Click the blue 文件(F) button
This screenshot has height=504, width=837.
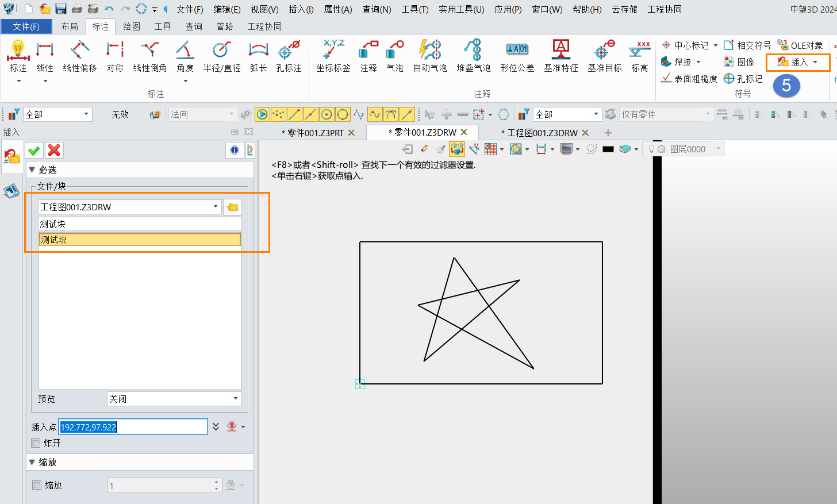click(x=26, y=26)
